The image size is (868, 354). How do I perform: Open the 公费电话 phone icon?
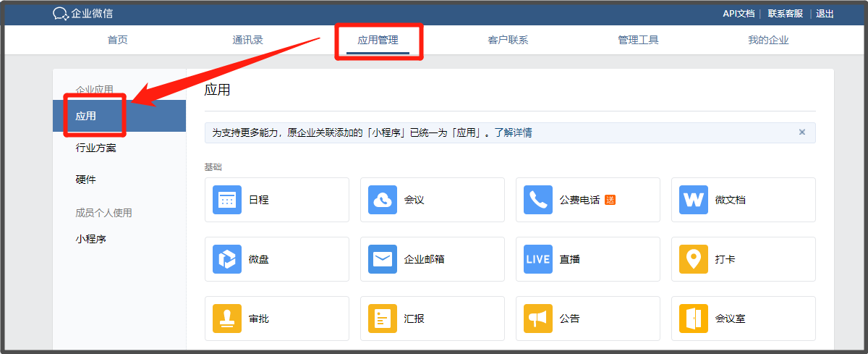(538, 200)
